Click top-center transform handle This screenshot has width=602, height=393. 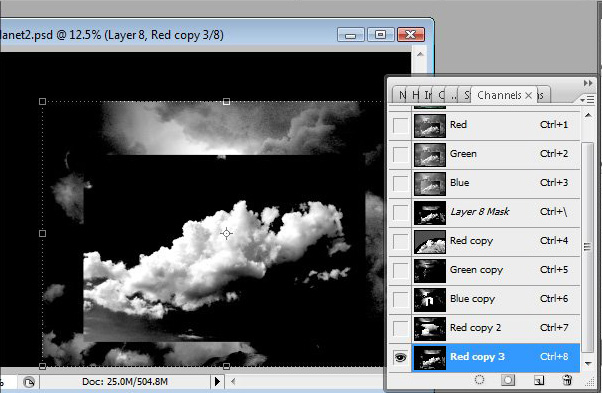tap(227, 101)
